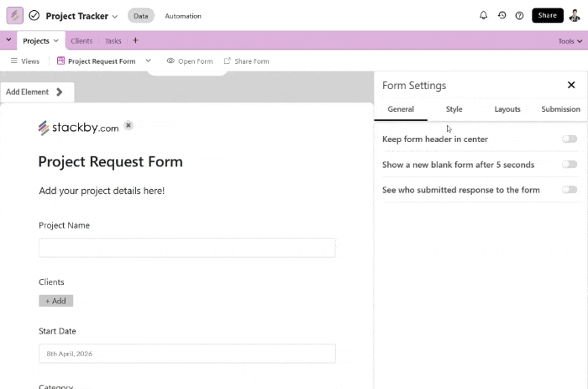Click the user profile avatar
Viewport: 588px width, 389px height.
tap(574, 15)
